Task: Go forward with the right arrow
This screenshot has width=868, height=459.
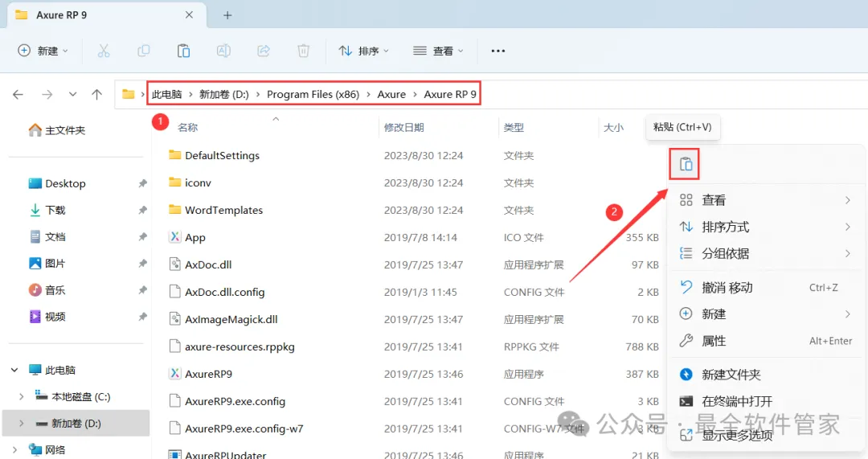Action: click(47, 95)
